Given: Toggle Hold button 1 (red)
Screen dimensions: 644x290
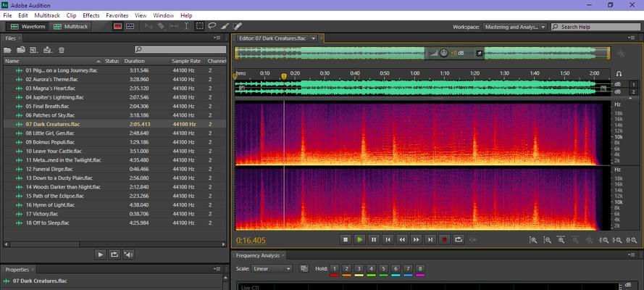Looking at the screenshot, I should click(x=335, y=269).
